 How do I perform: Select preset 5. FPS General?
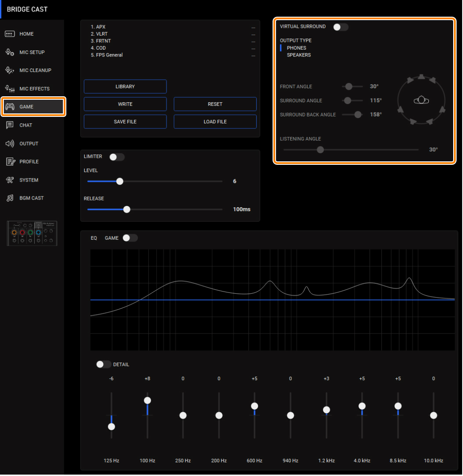pyautogui.click(x=107, y=55)
